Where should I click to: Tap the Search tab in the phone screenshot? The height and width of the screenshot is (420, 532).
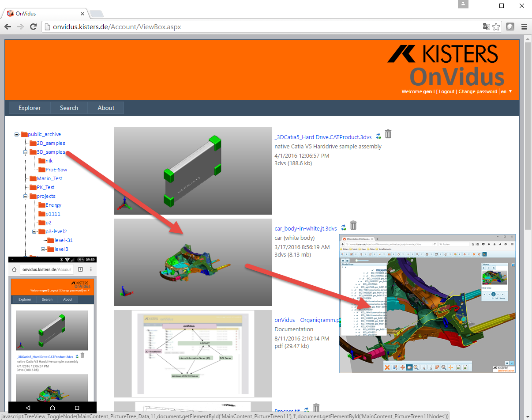47,299
